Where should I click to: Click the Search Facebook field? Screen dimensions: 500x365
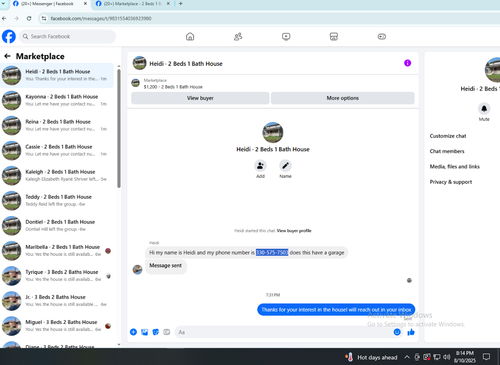67,36
